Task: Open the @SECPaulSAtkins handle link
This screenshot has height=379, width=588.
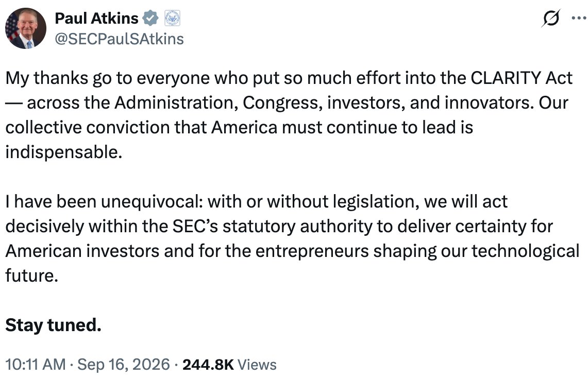Action: (119, 39)
